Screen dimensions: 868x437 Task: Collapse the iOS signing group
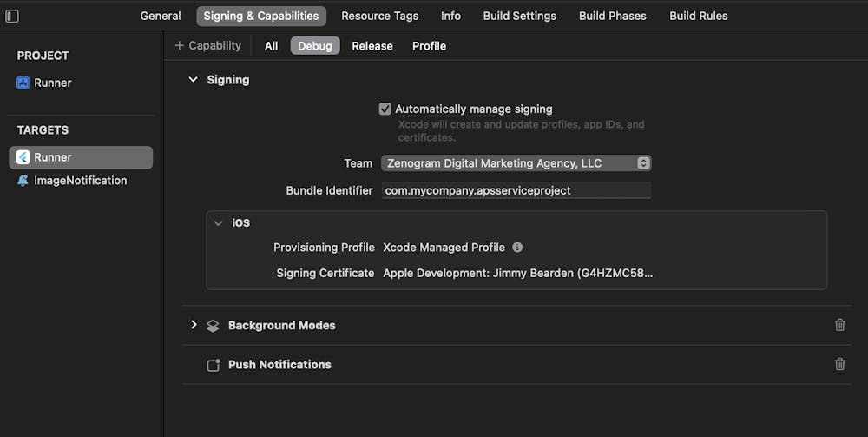click(219, 223)
